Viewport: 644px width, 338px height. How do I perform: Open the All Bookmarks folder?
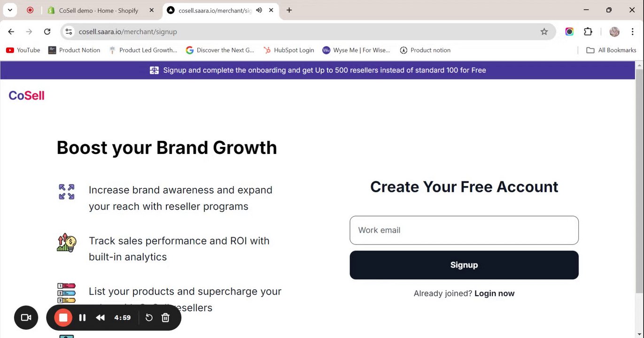tap(611, 50)
